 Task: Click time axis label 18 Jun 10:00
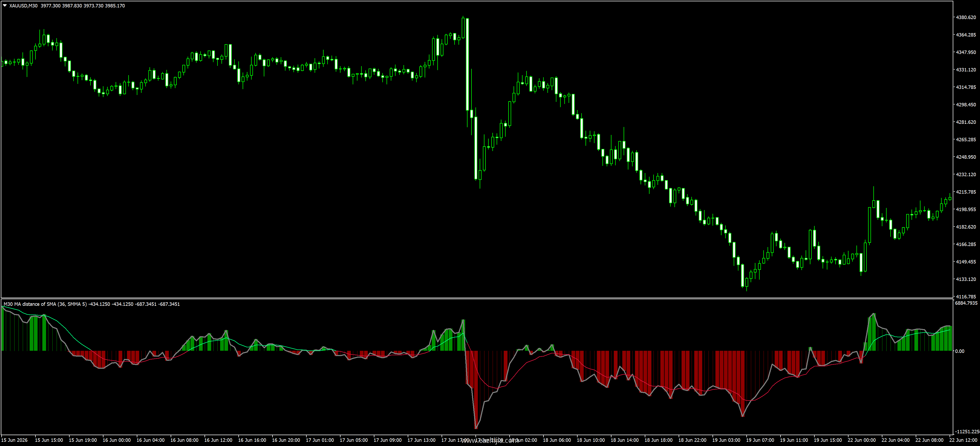coord(591,441)
